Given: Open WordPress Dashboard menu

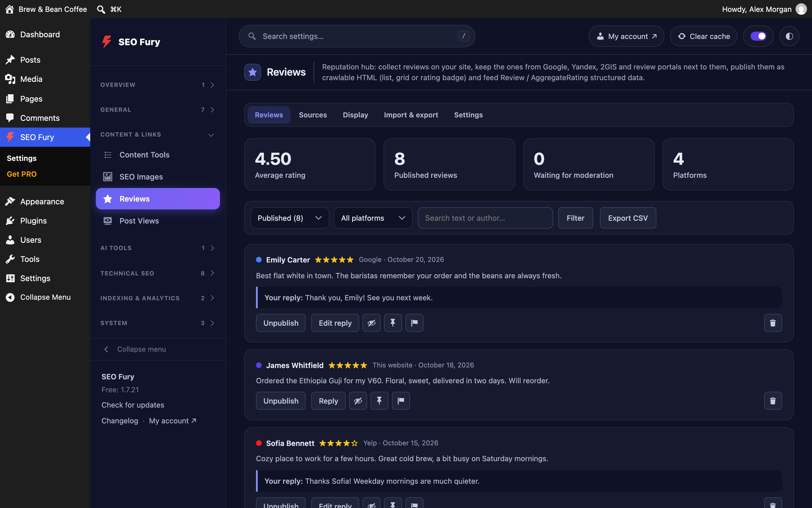Looking at the screenshot, I should tap(45, 34).
